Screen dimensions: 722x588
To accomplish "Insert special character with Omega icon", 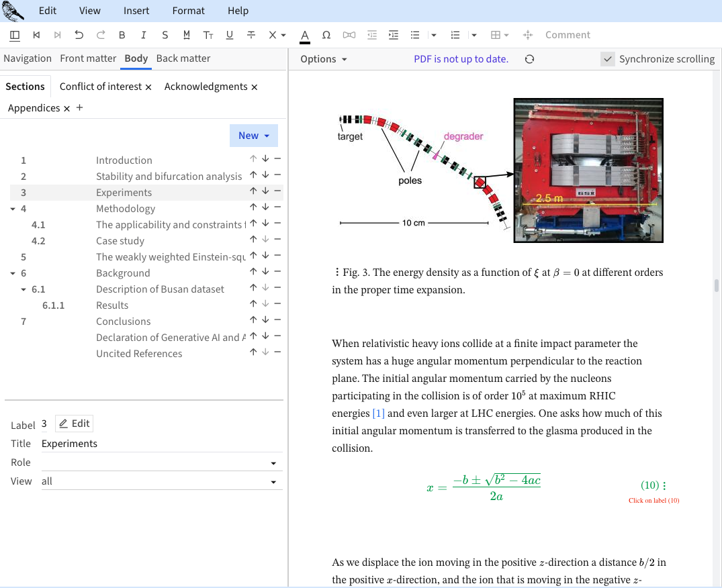I will pyautogui.click(x=326, y=35).
